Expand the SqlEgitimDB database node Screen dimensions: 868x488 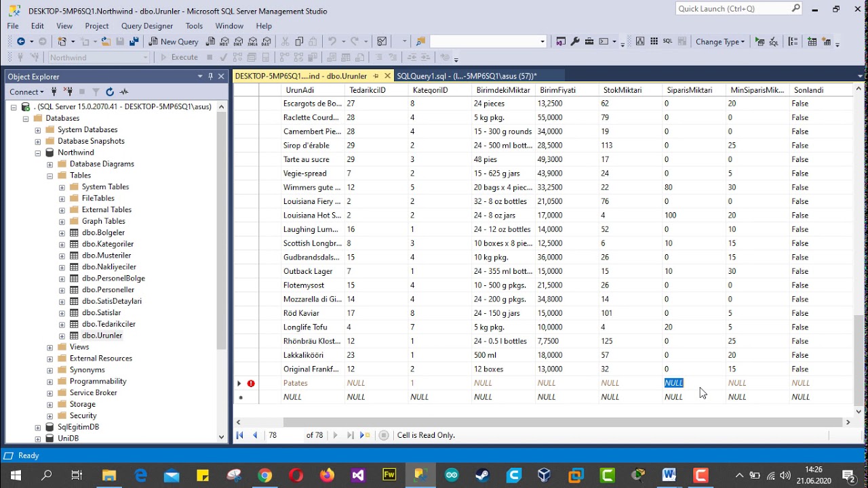(x=38, y=427)
